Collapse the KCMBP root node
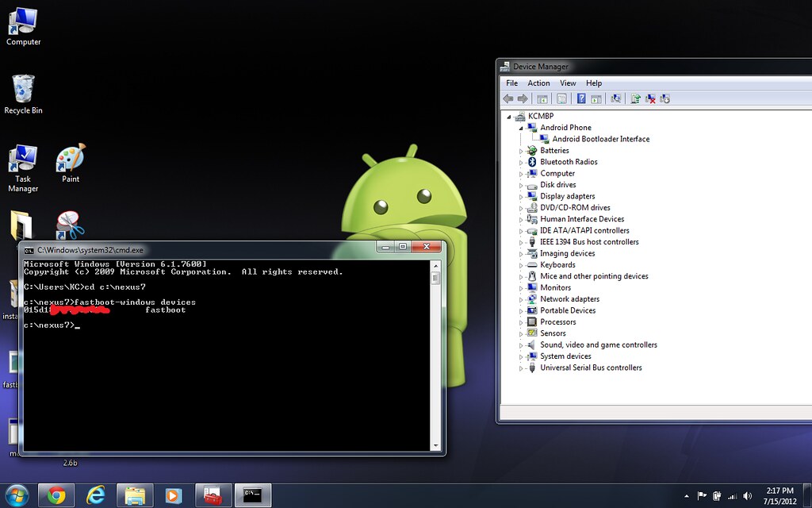 [x=508, y=117]
